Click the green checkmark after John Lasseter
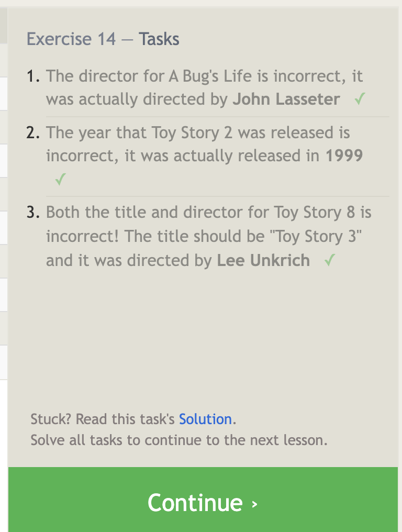 [x=359, y=99]
